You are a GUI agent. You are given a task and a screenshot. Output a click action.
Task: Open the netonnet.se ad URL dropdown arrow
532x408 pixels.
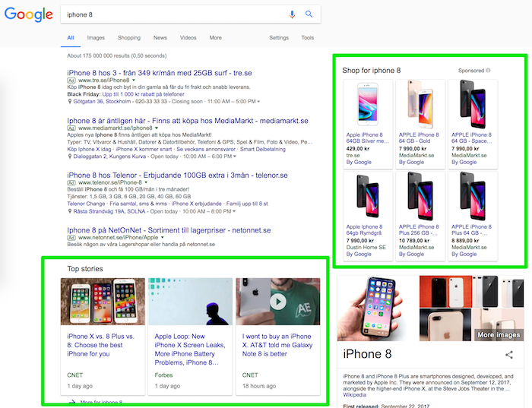[162, 237]
